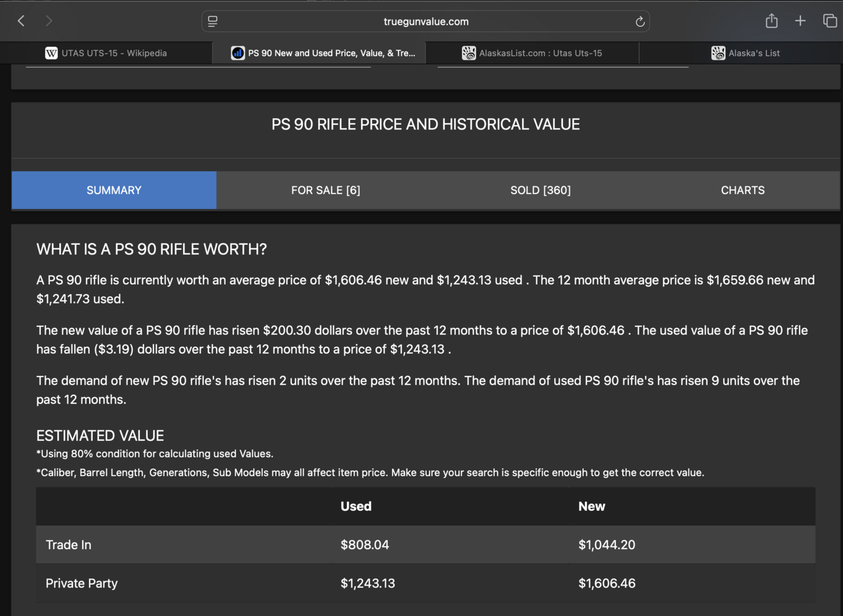Open the Alaska's List browser tab
The height and width of the screenshot is (616, 843).
click(741, 53)
